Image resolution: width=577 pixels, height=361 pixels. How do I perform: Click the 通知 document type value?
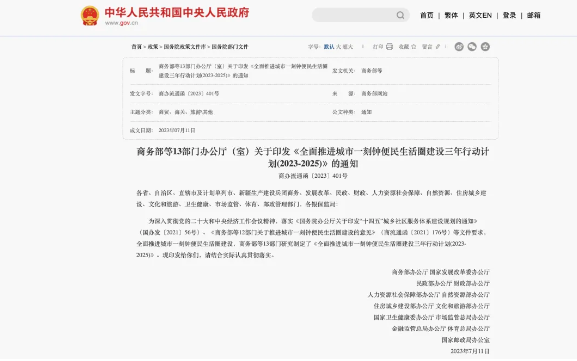367,112
